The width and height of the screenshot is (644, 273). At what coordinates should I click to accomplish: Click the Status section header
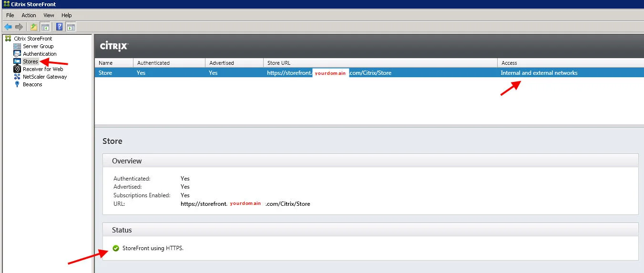pos(370,230)
